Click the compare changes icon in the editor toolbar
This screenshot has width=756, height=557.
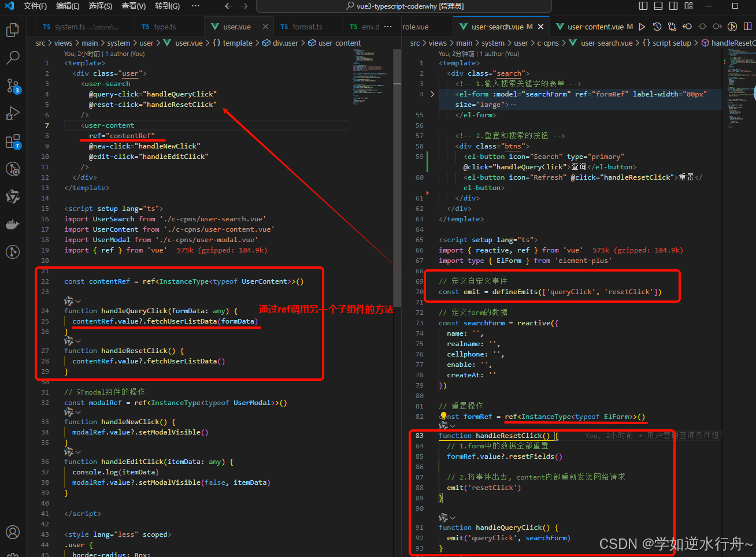pyautogui.click(x=672, y=27)
